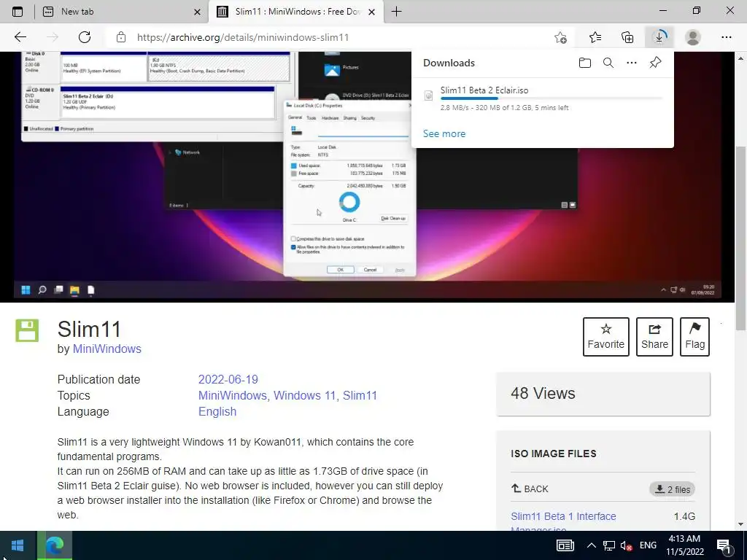Open browser Settings and more menu
Screen dimensions: 747x560
tap(727, 37)
